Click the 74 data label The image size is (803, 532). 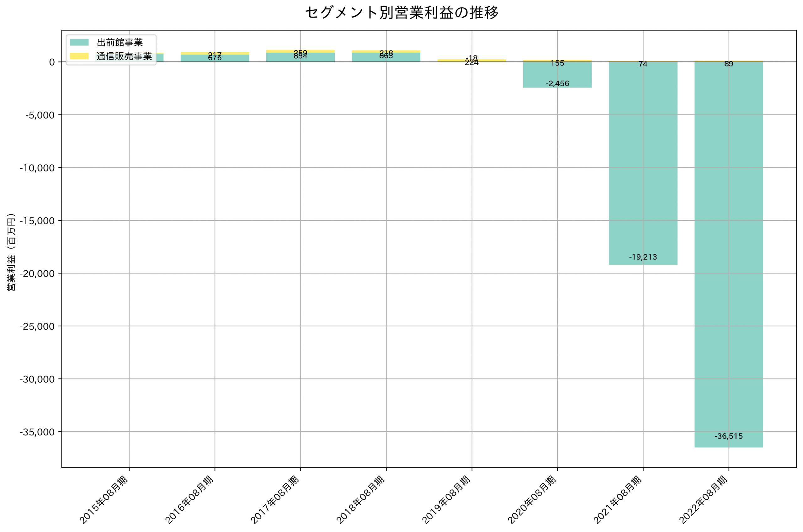[x=643, y=64]
